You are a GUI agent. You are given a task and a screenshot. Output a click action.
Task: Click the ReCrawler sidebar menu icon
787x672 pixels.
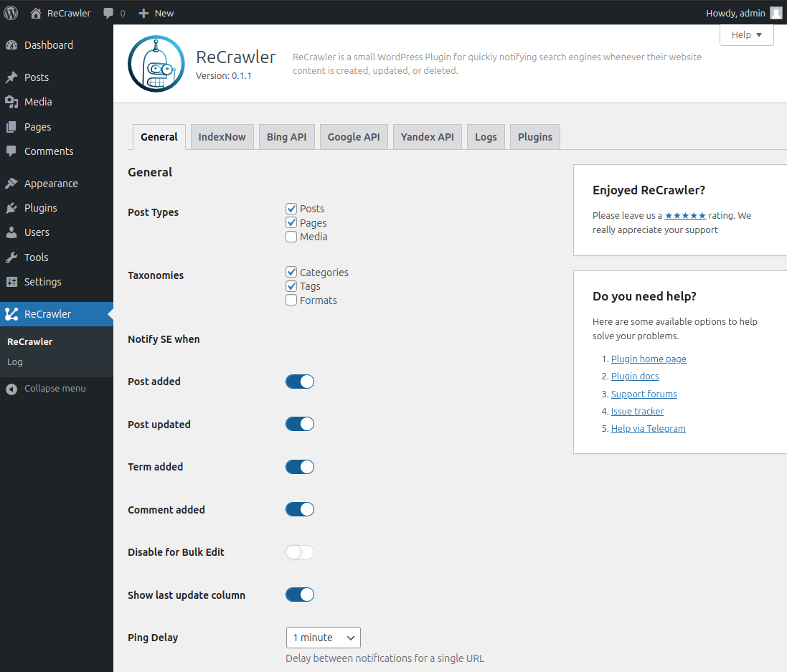click(x=11, y=314)
